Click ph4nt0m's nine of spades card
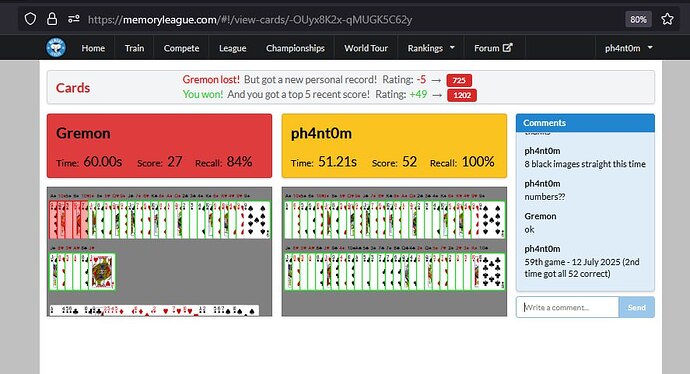Screen dimensions: 690x374 point(492,220)
